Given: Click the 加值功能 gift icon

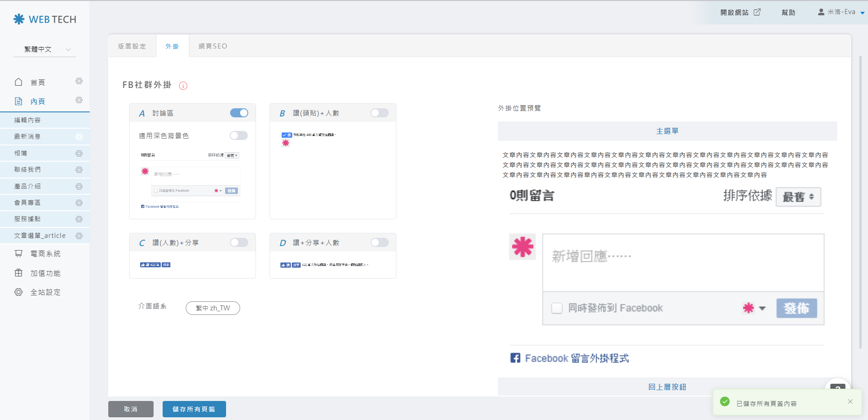Looking at the screenshot, I should click(x=19, y=273).
